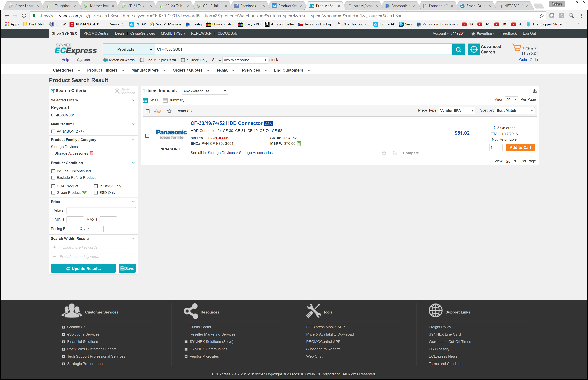This screenshot has width=588, height=380.
Task: Switch to Summary view tab
Action: tap(173, 100)
